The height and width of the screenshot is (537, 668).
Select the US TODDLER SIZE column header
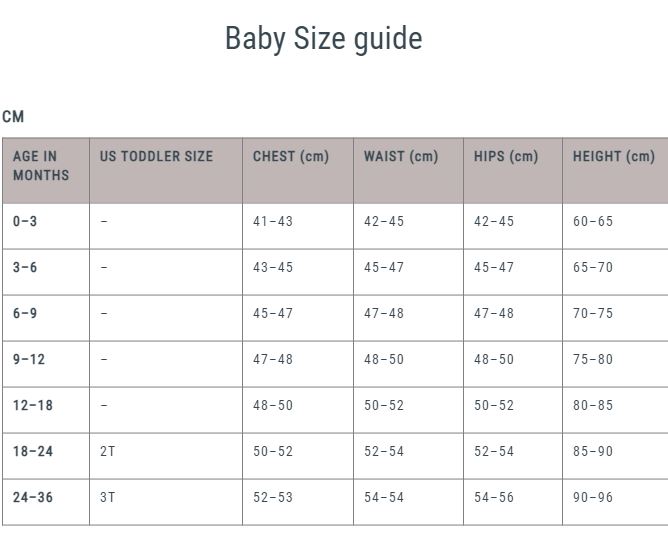156,157
